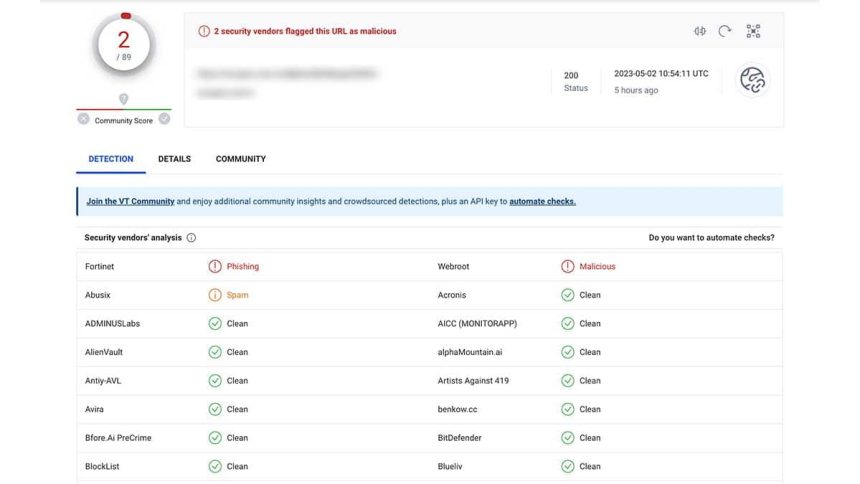Click the benkow.cc clean checkmark icon
This screenshot has height=484, width=860.
pyautogui.click(x=568, y=409)
